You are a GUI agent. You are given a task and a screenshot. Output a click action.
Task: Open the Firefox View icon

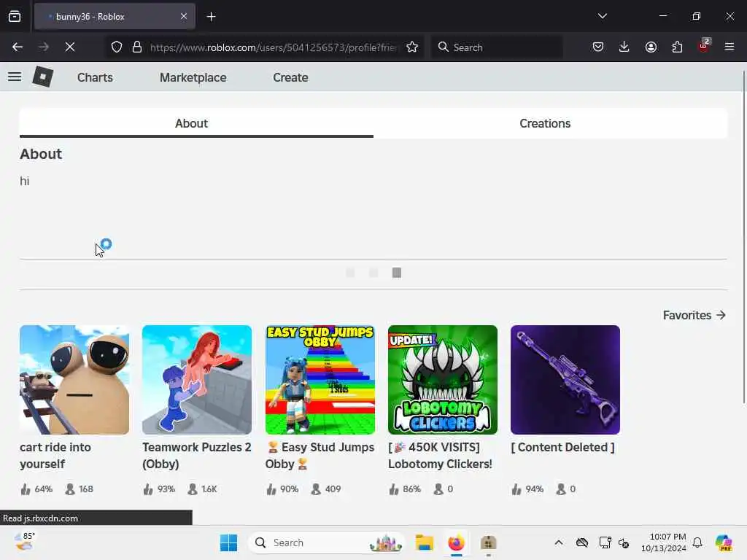[x=15, y=16]
